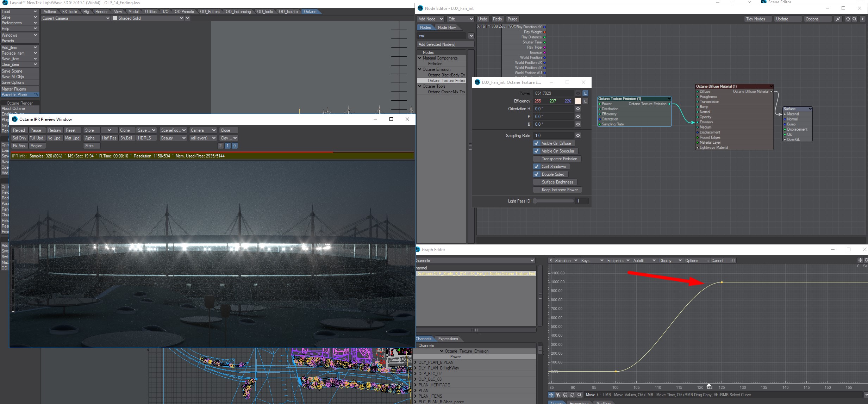Open the Add Node dropdown

click(x=430, y=19)
